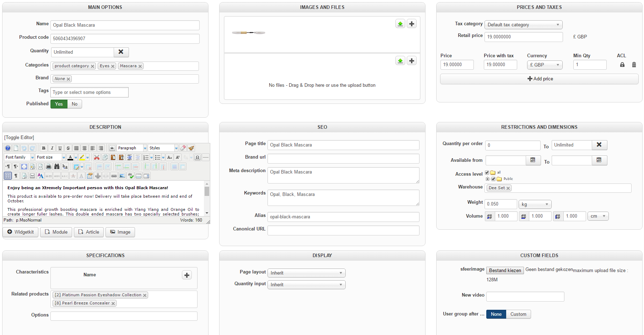Open the Available from calendar picker
The image size is (644, 335).
[533, 160]
